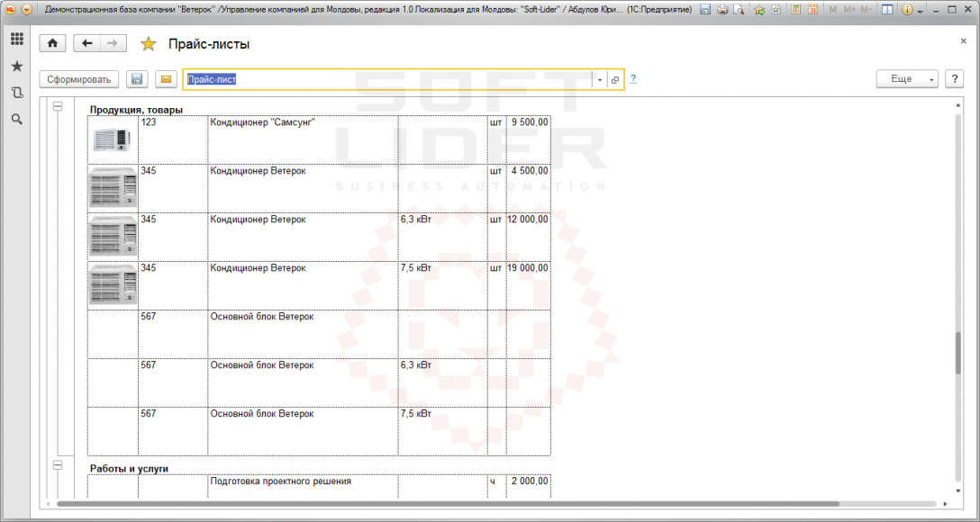
Task: Open the Прайс-лист field dropdown arrow
Action: (x=599, y=80)
